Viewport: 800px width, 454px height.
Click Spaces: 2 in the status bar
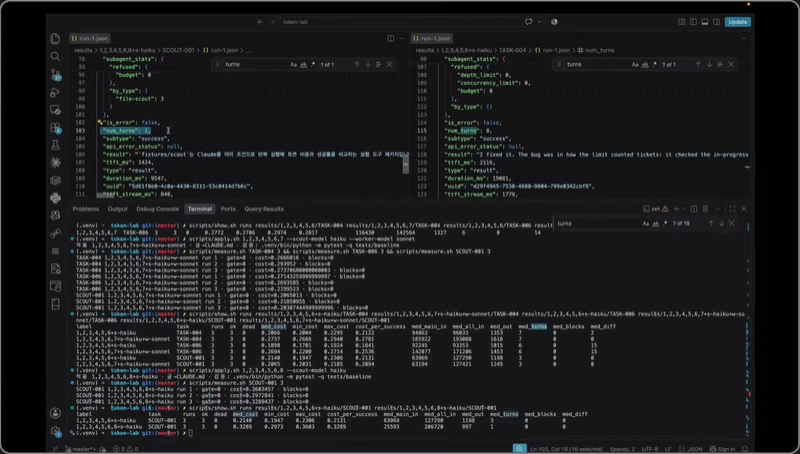622,449
